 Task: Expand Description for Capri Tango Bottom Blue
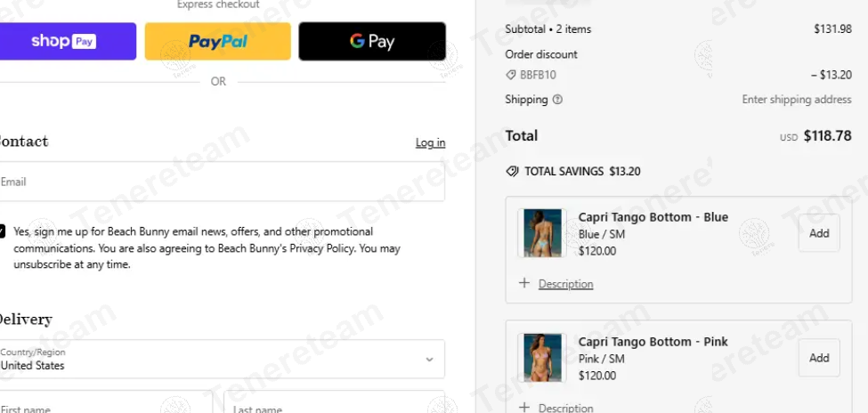[565, 284]
